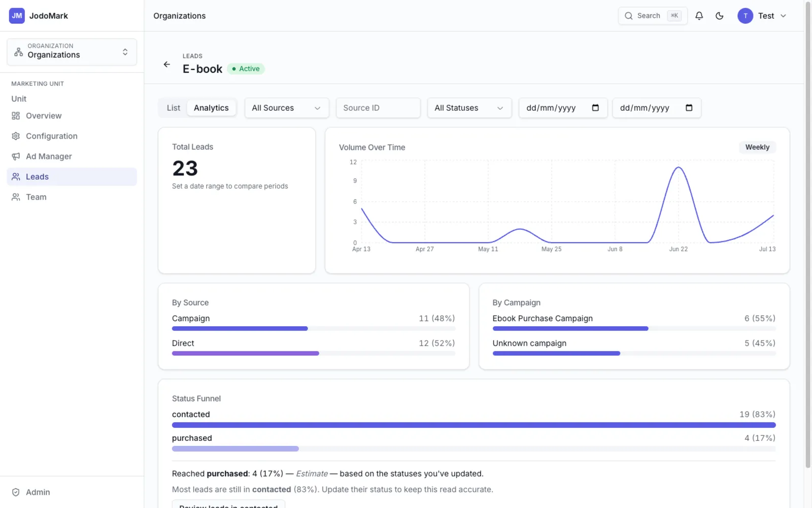Click 'Set a date range to compare periods'

point(230,186)
